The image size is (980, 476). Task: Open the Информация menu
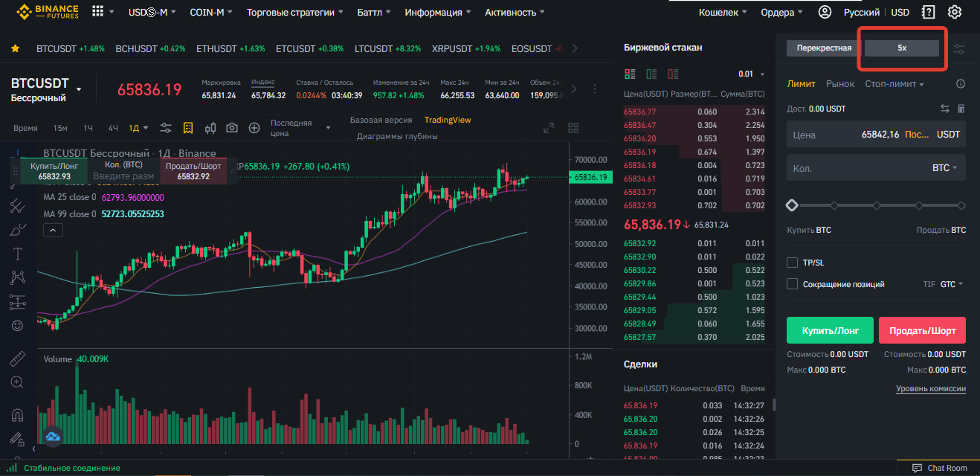click(x=438, y=13)
